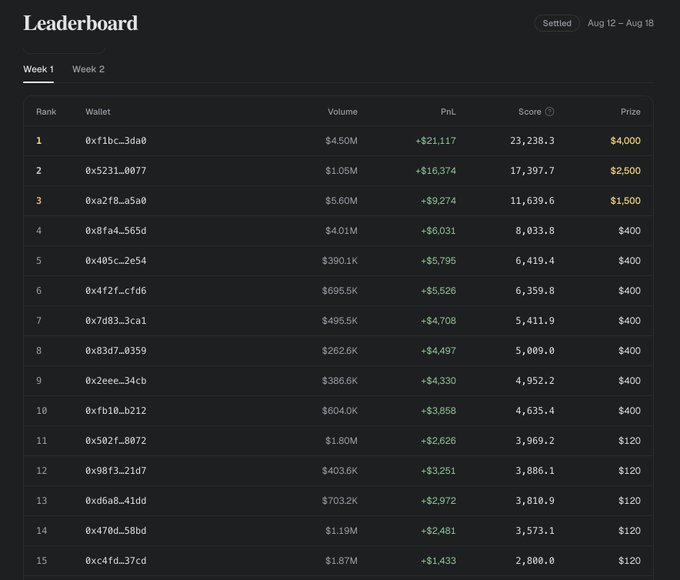
Task: Click the +$2,481 PnL value
Action: (x=438, y=531)
